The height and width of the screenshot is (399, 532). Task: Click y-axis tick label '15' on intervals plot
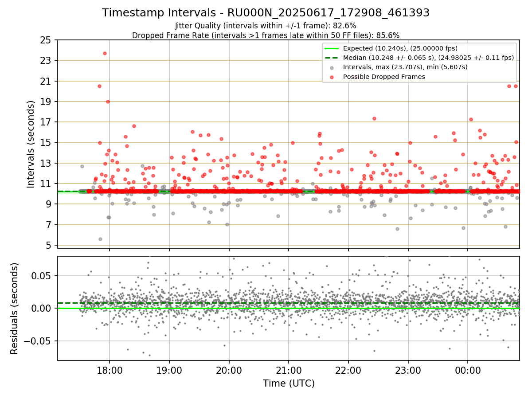46,143
